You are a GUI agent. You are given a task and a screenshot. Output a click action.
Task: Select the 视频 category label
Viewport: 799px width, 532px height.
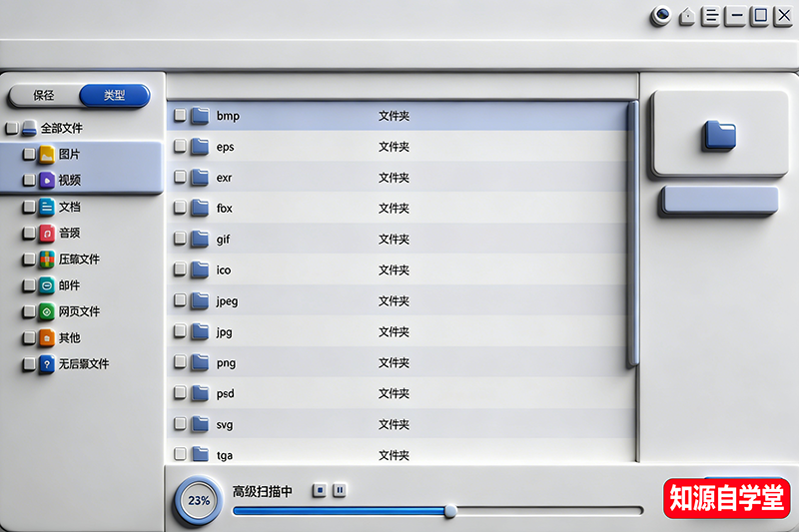tap(69, 181)
